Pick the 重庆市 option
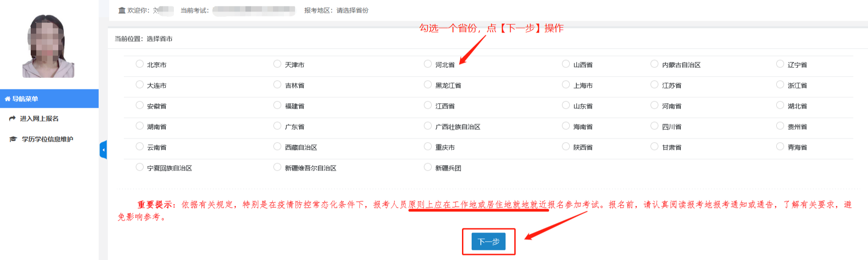 click(x=428, y=146)
